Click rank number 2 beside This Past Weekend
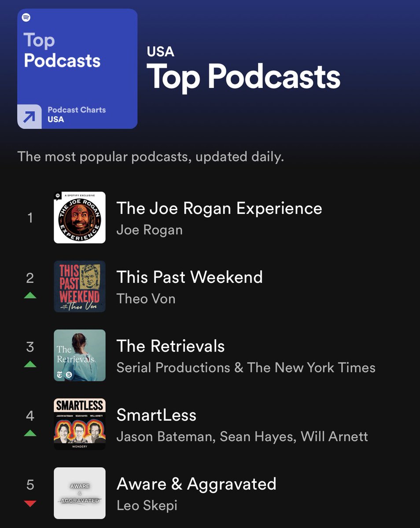Screen dimensions: 420x528 [30, 278]
